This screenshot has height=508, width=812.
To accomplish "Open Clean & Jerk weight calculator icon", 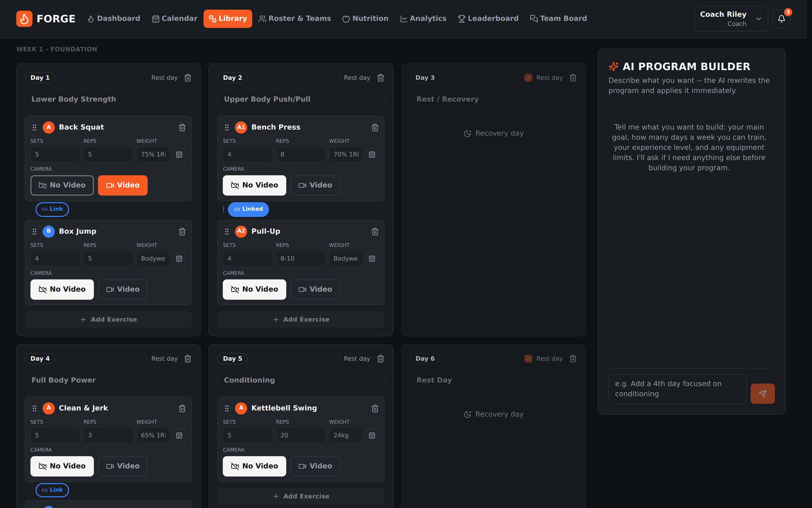I will (179, 435).
